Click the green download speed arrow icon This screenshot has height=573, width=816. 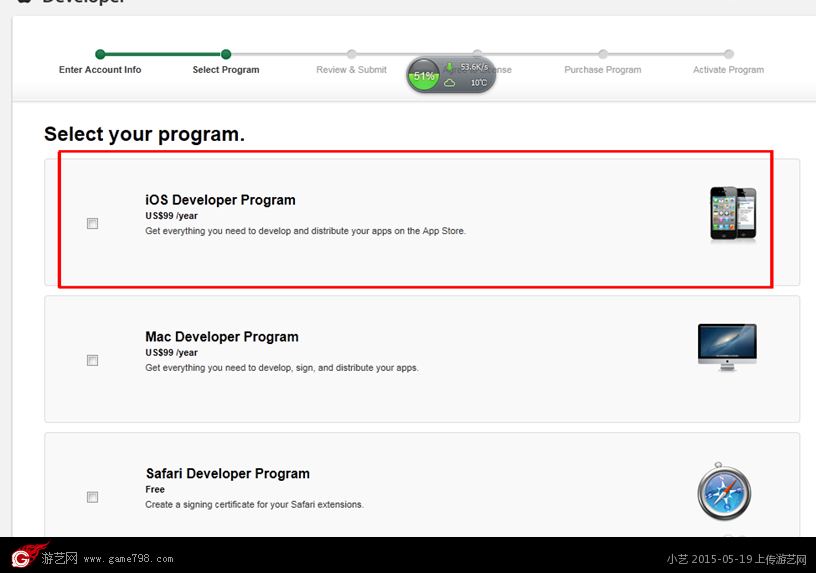tap(449, 67)
